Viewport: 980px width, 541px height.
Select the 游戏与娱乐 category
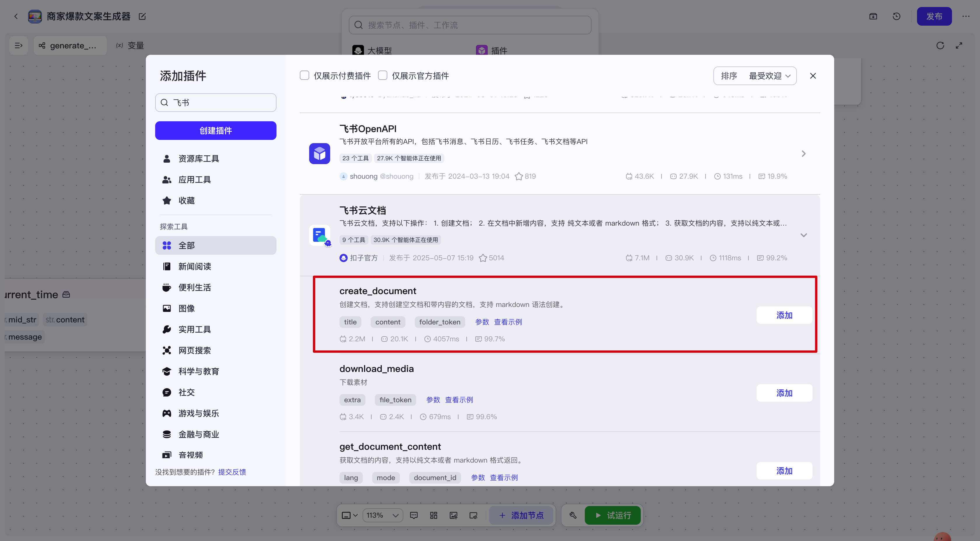[198, 413]
